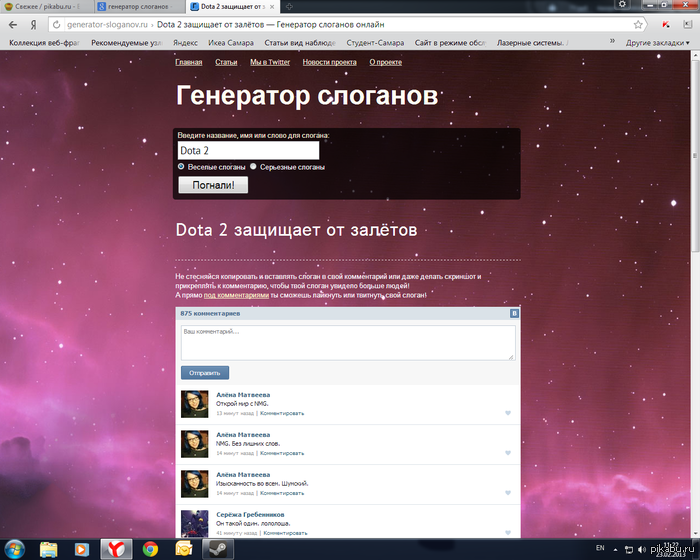Open the Yandex 'Я' home button

(33, 25)
